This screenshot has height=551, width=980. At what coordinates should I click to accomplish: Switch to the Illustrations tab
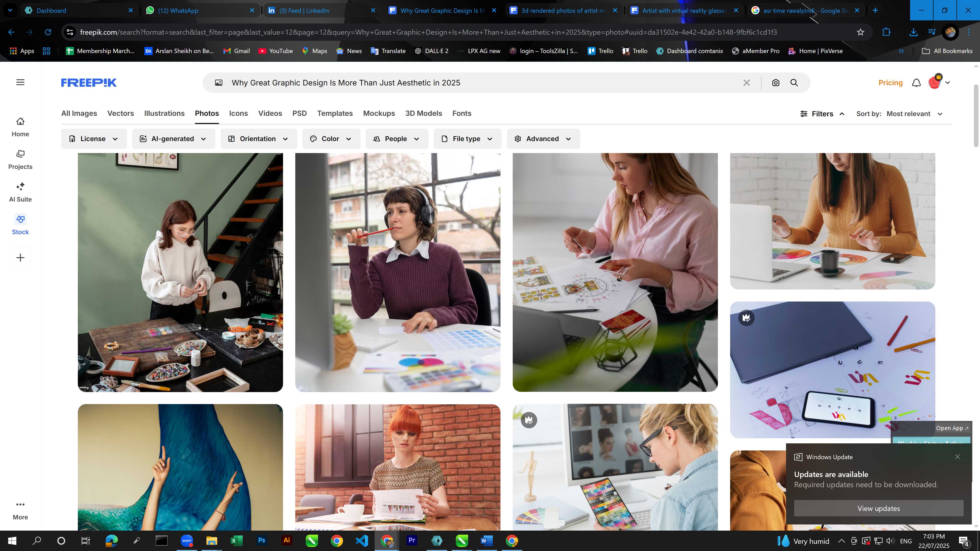coord(164,113)
